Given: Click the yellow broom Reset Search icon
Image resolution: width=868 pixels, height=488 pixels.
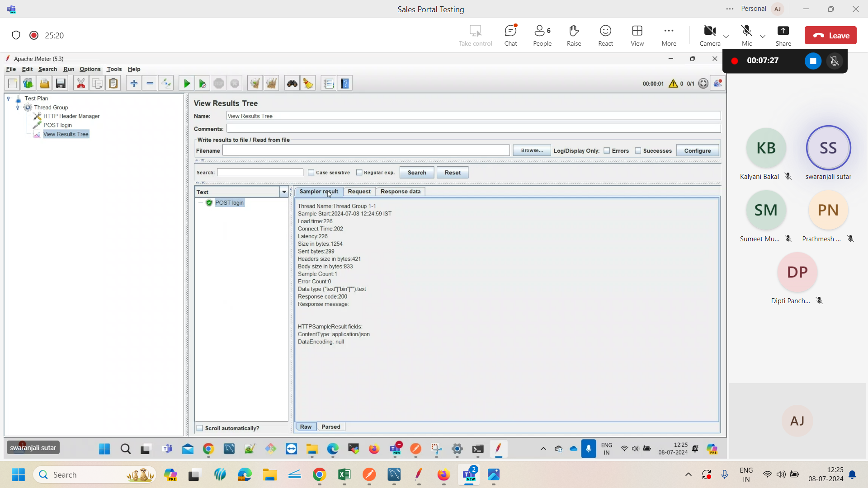Looking at the screenshot, I should [x=308, y=84].
